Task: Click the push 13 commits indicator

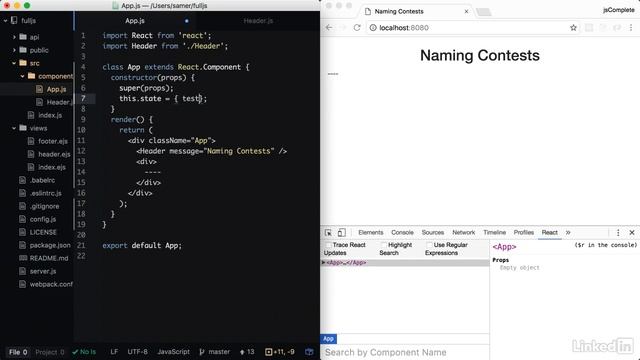Action: click(247, 352)
